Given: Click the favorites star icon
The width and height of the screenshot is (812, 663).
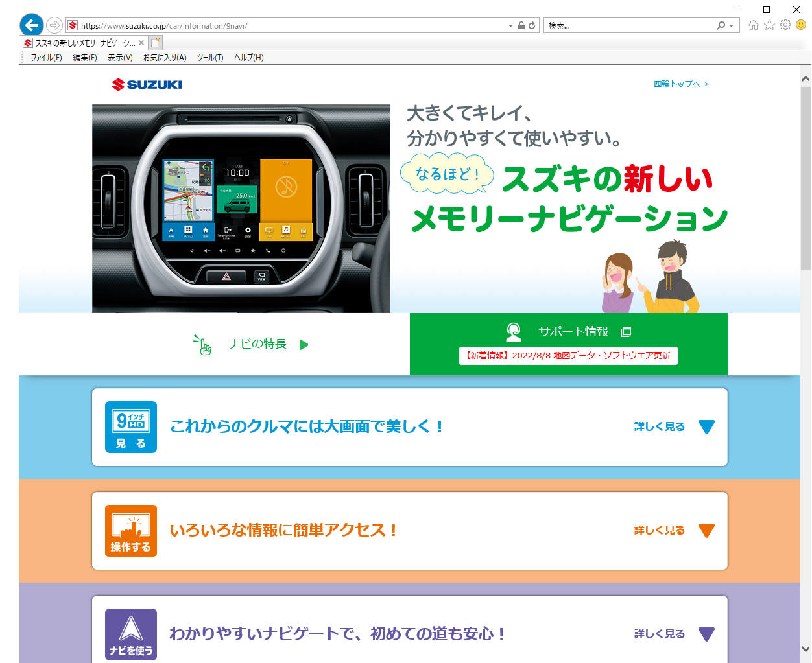Looking at the screenshot, I should [x=769, y=25].
